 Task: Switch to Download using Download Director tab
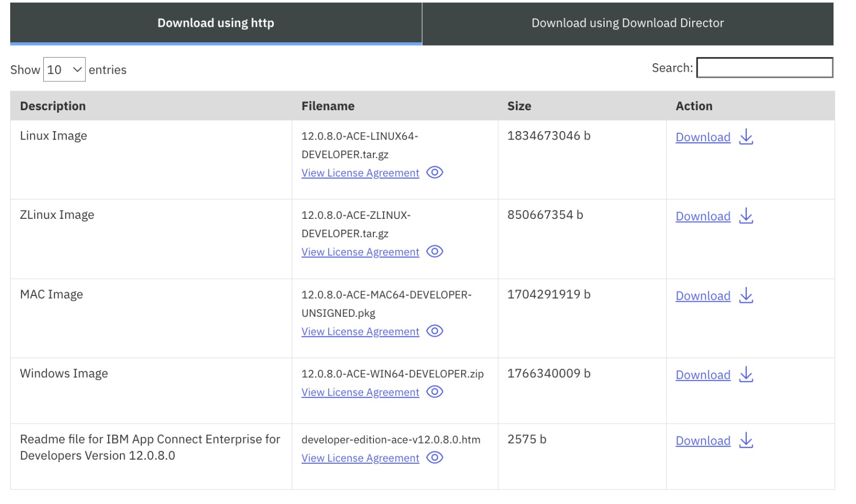pos(628,23)
